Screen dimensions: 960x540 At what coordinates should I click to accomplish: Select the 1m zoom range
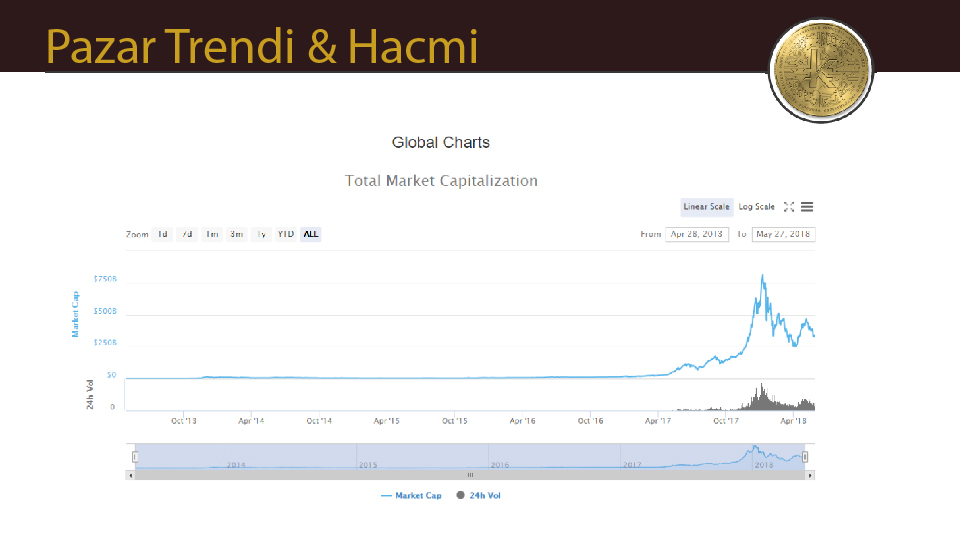coord(212,234)
